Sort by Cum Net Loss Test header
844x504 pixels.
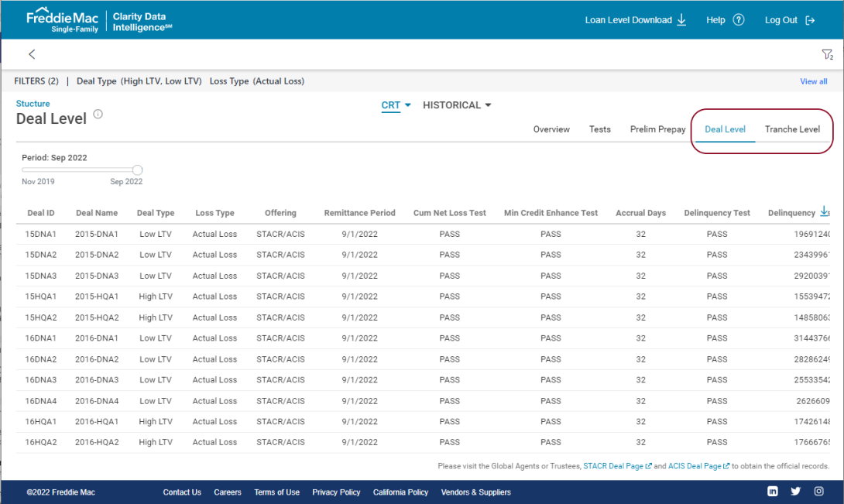coord(449,213)
